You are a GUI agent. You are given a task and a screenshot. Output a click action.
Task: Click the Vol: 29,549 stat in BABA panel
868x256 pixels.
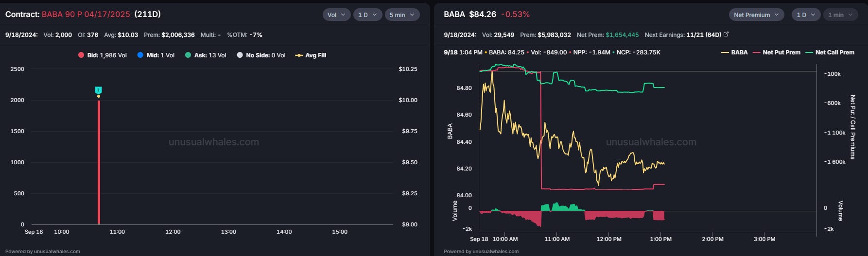[x=498, y=35]
